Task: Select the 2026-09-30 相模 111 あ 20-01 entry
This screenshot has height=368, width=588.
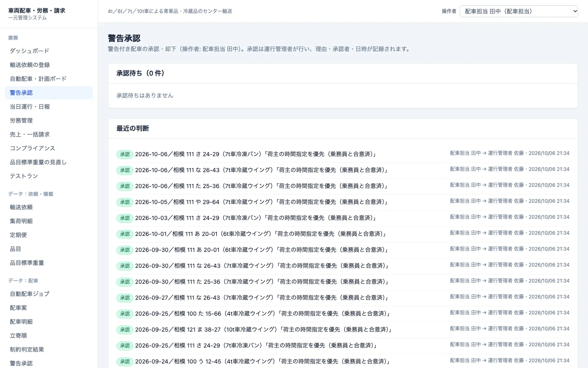Action: (343, 250)
